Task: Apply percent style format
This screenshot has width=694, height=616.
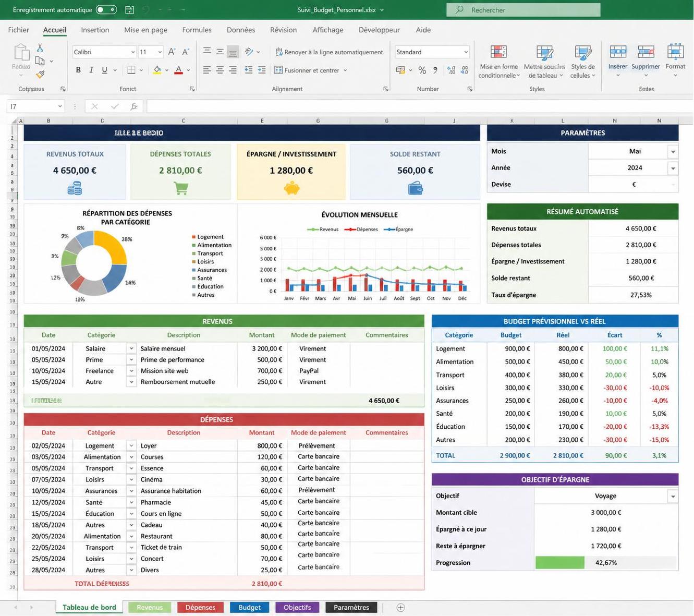Action: (422, 70)
